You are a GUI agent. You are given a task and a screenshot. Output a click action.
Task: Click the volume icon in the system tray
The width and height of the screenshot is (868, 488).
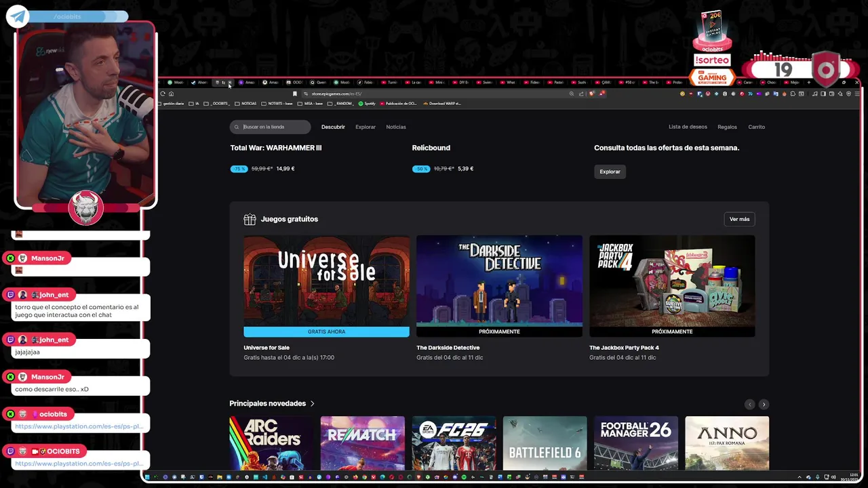click(833, 477)
